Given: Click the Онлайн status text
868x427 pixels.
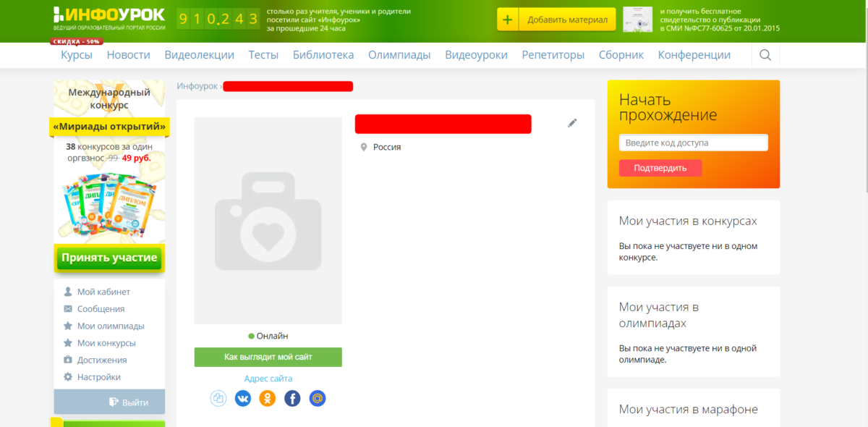Looking at the screenshot, I should coord(272,336).
